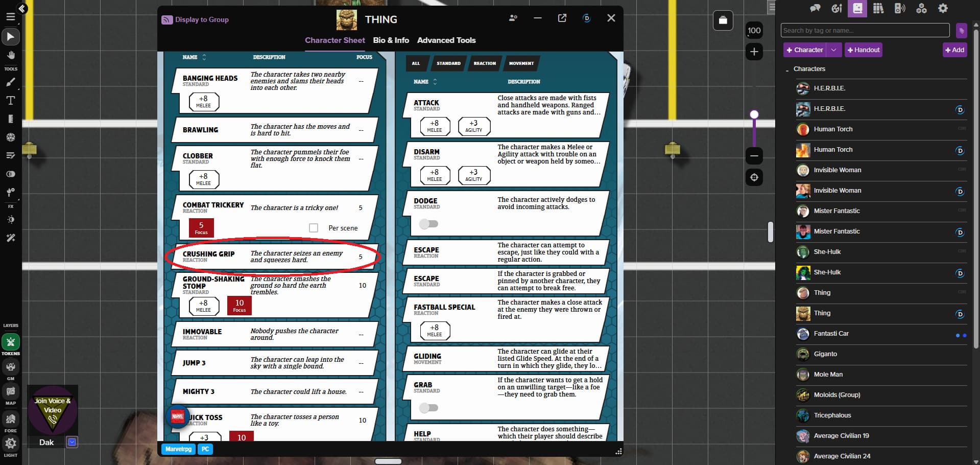Select the Character Sheet tab
Viewport: 980px width, 465px height.
(x=335, y=40)
